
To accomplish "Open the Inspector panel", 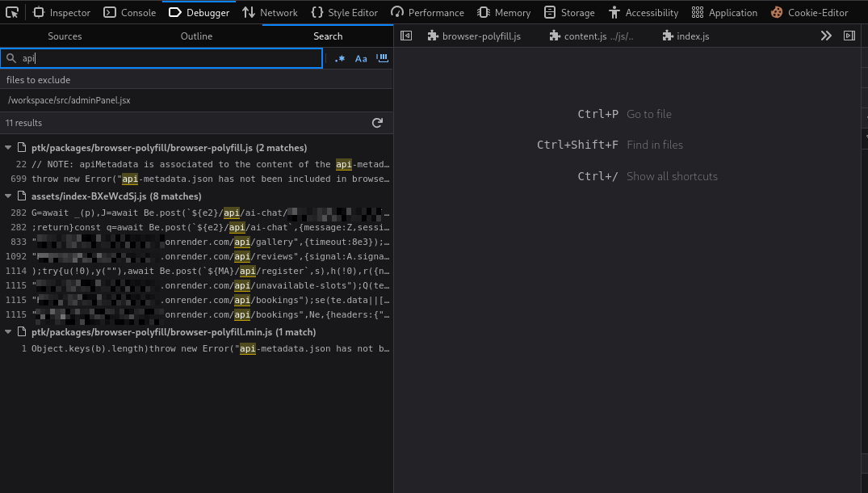I will coord(61,12).
